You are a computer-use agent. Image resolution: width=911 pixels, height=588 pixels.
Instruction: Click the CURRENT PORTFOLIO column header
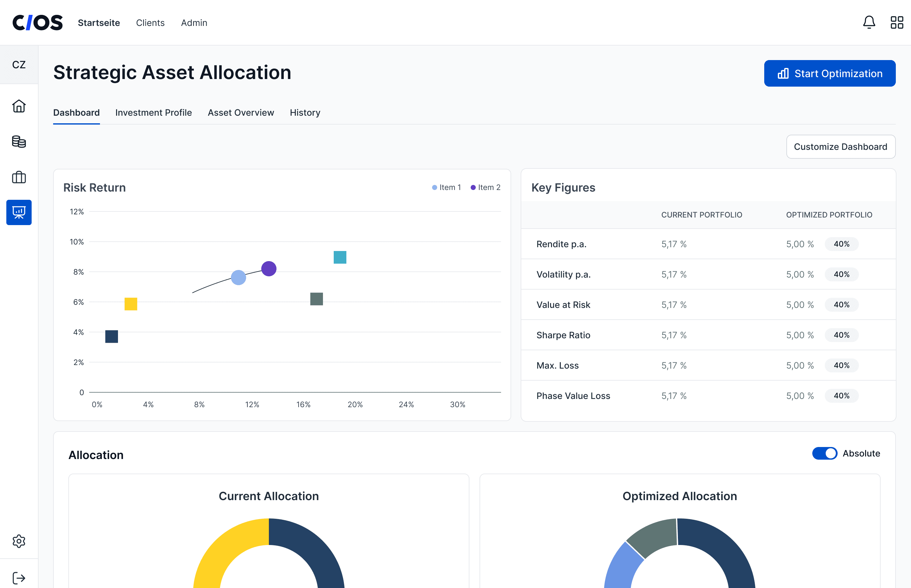click(702, 215)
